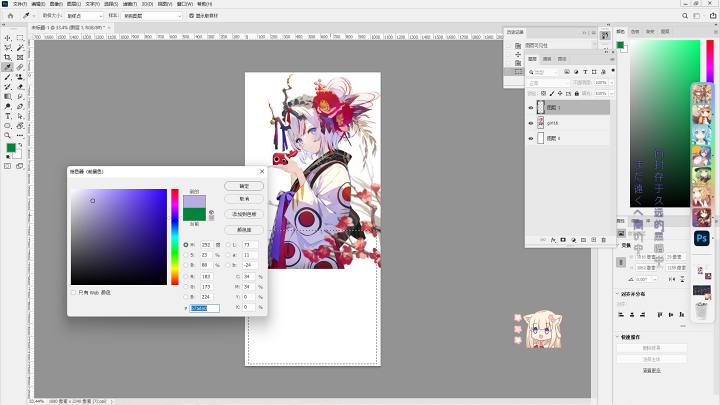The height and width of the screenshot is (405, 720).
Task: Select the Brush tool
Action: (x=8, y=77)
